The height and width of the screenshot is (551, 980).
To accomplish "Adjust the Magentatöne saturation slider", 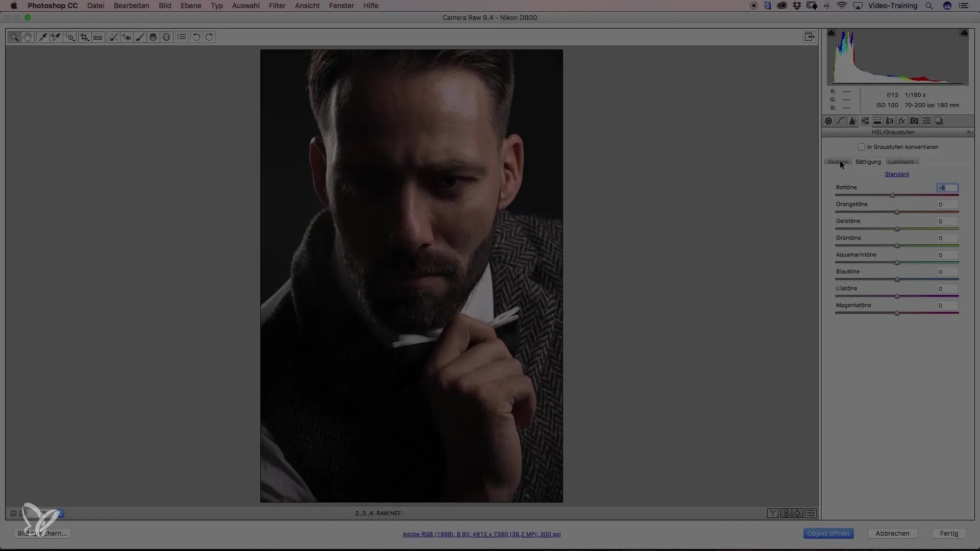I will pos(897,313).
